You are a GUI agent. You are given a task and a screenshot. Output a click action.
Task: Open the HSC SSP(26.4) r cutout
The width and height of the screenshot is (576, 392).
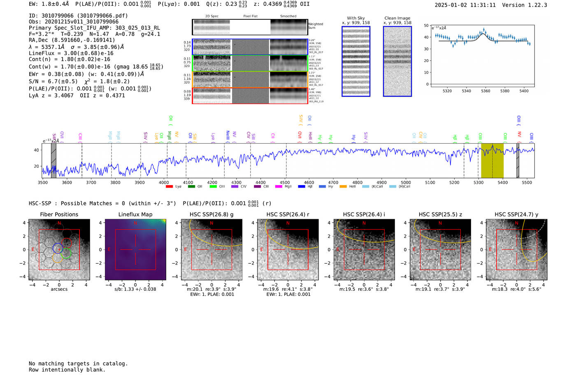[288, 250]
